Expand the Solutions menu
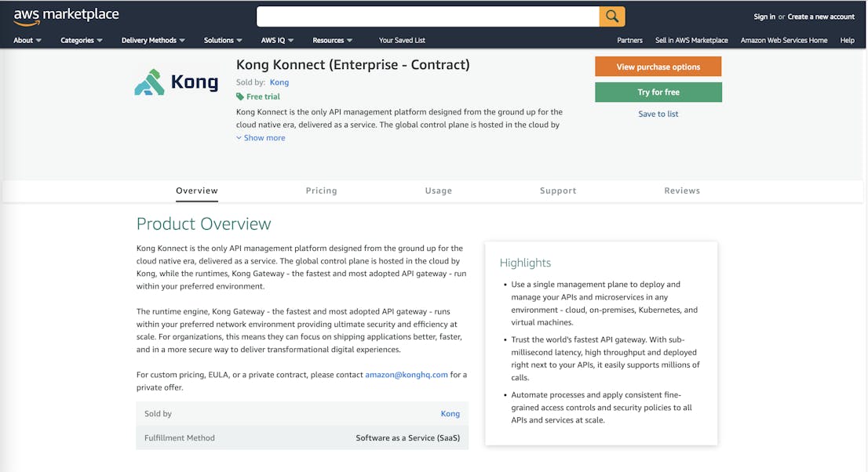This screenshot has height=472, width=868. (223, 40)
